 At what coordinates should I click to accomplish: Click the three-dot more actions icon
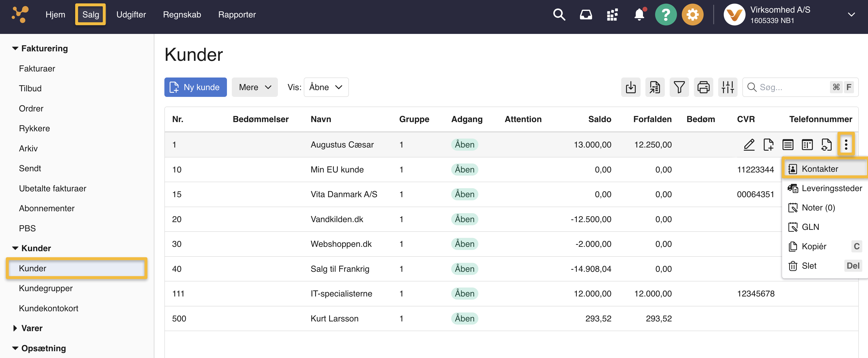[x=846, y=145]
